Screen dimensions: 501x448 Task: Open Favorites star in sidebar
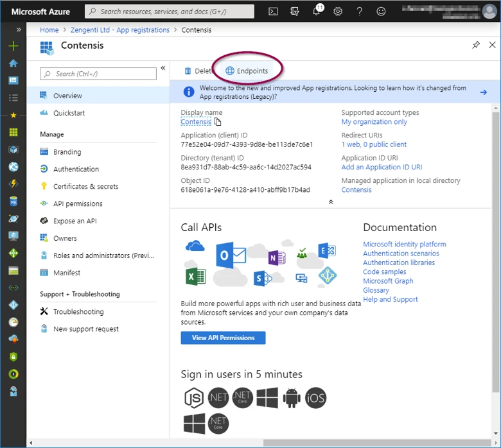[x=13, y=115]
